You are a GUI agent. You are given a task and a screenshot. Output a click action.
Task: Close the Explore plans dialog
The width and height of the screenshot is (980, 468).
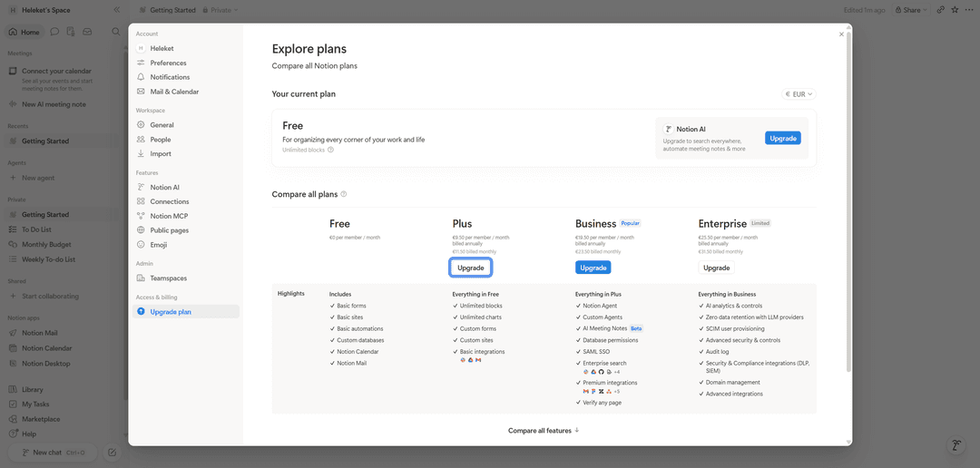click(841, 34)
